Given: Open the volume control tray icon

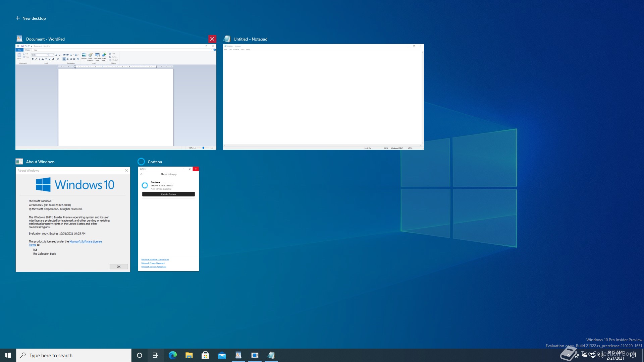Looking at the screenshot, I should click(x=600, y=355).
